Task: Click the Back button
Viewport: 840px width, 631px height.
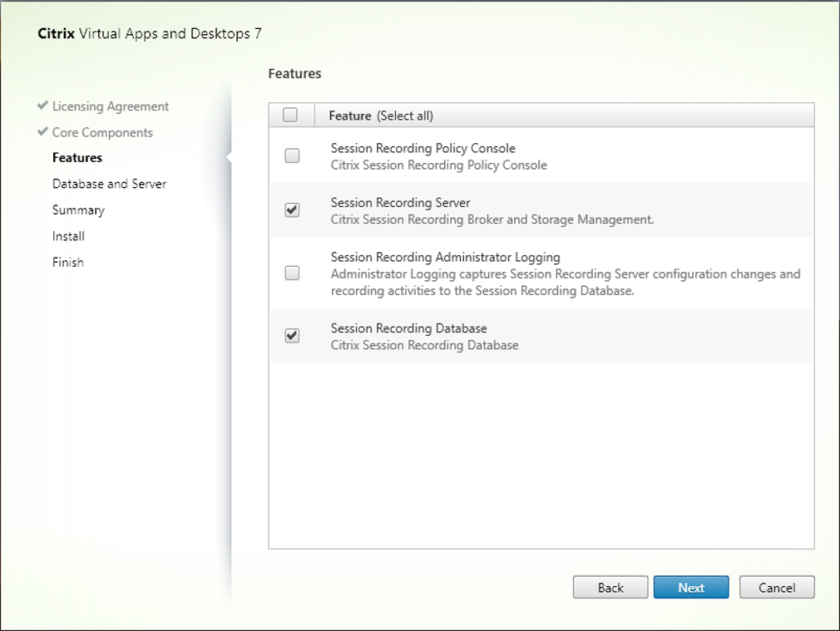Action: (610, 587)
